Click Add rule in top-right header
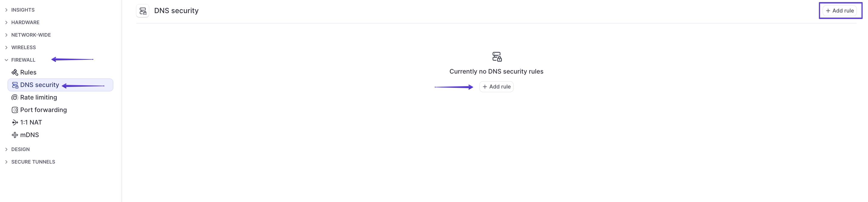Screen dimensions: 868x202 coord(840,11)
